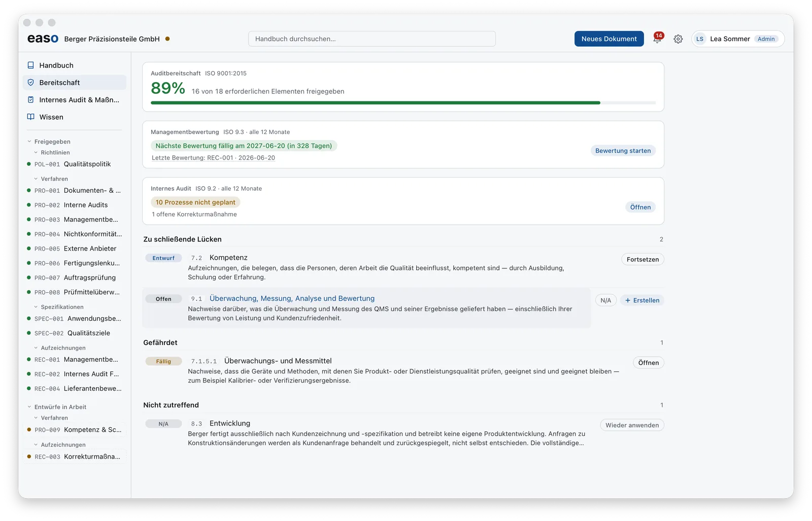Click the Bereitschaft shield icon
The image size is (812, 521).
click(x=30, y=83)
